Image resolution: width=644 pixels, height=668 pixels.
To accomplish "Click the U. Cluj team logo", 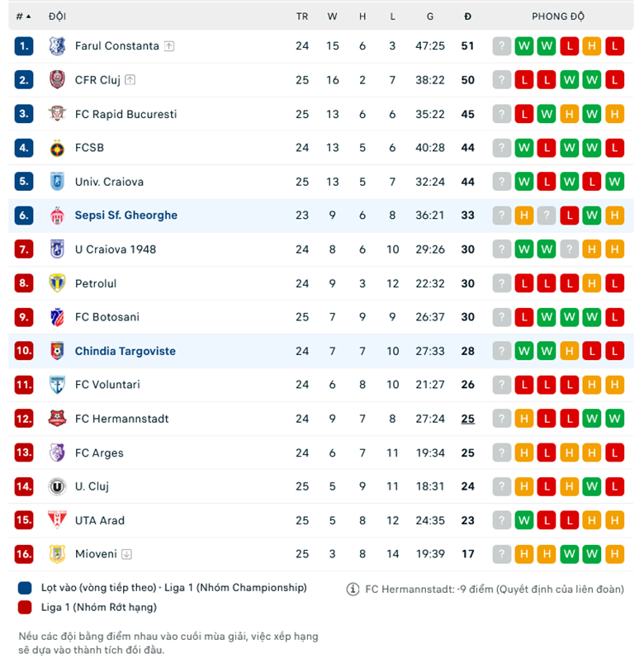I will coord(56,486).
